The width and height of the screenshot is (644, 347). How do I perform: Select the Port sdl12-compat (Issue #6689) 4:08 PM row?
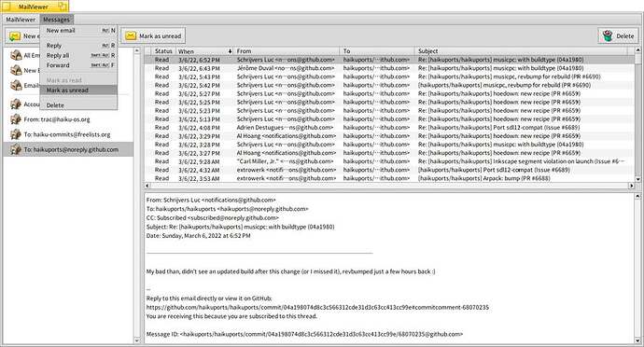coord(389,127)
